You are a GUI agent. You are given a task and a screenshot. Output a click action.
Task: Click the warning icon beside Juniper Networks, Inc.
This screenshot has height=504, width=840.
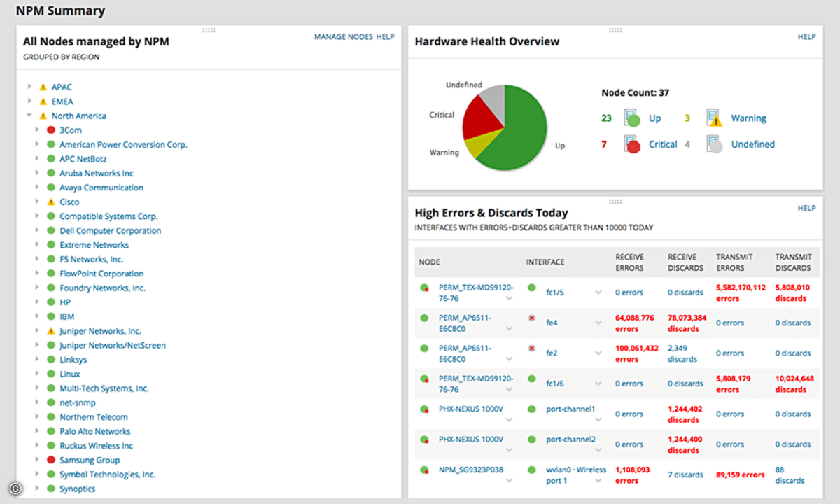(x=50, y=331)
